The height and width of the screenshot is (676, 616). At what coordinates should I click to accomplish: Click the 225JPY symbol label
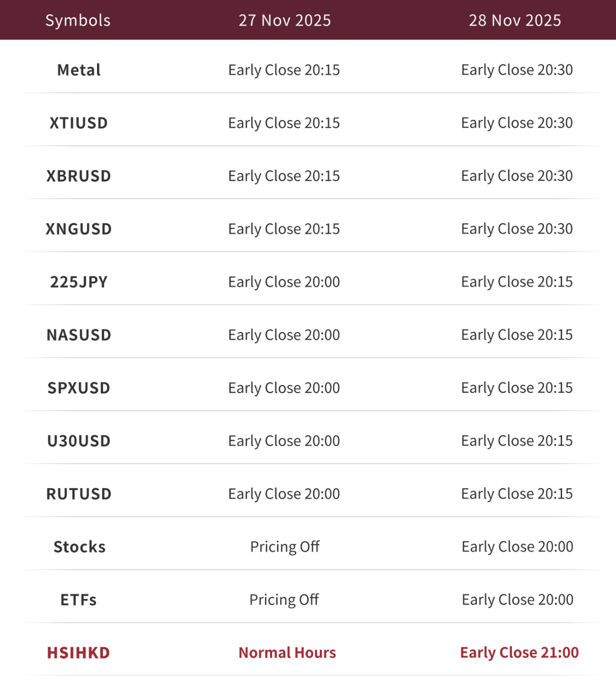(x=79, y=282)
